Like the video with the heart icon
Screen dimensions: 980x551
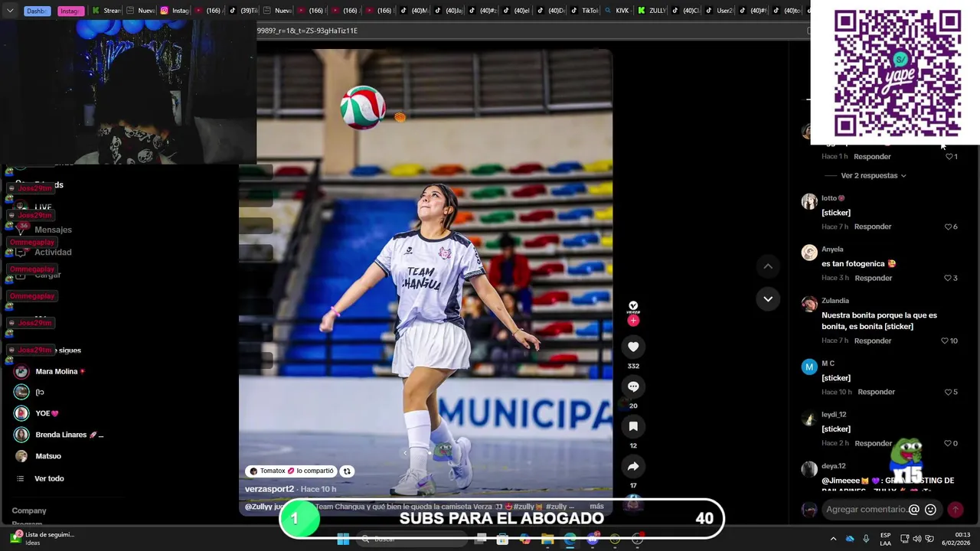tap(633, 347)
